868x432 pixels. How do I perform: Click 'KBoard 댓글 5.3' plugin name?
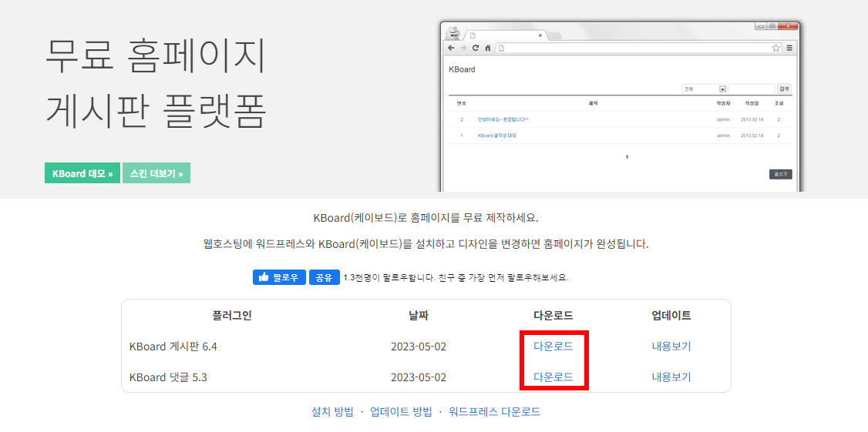168,378
